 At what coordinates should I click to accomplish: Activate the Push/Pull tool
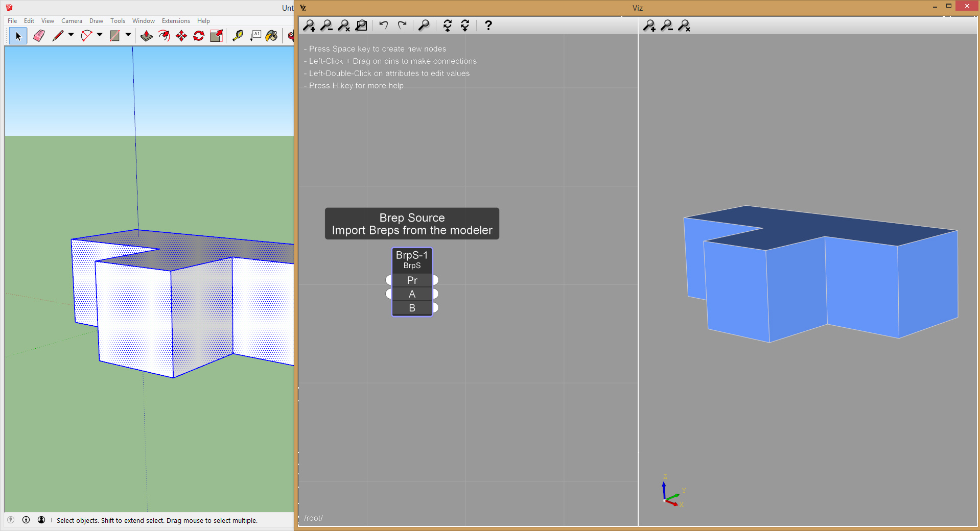click(x=147, y=36)
